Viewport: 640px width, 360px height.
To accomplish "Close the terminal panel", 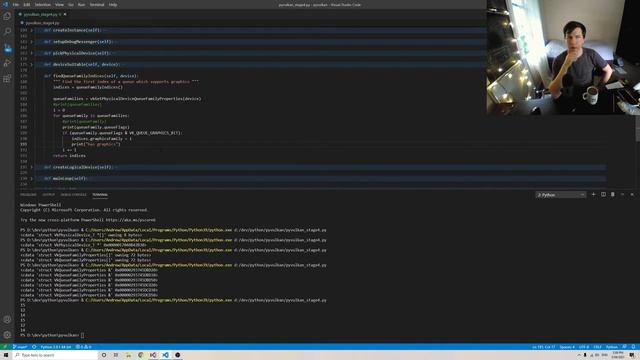I will click(632, 195).
